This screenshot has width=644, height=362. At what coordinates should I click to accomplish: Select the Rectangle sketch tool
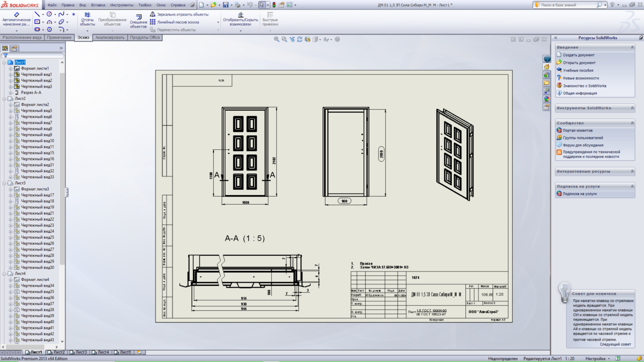(x=37, y=22)
